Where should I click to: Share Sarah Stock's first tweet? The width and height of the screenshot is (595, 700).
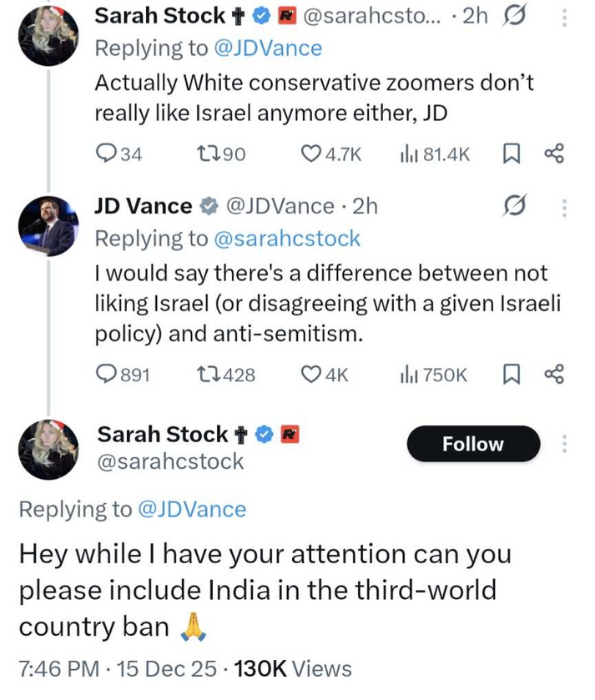point(554,154)
